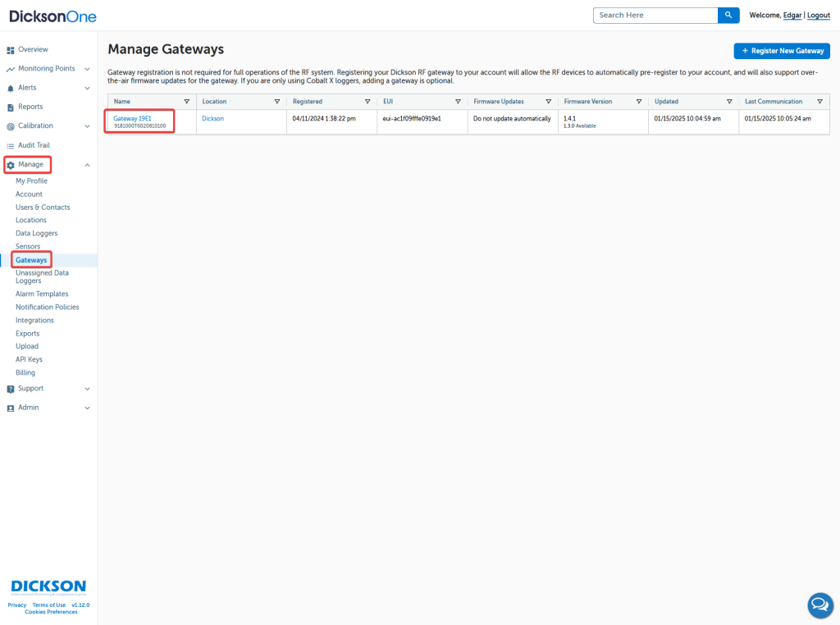Viewport: 840px width, 625px height.
Task: Click the Calibration target icon
Action: pyautogui.click(x=11, y=126)
